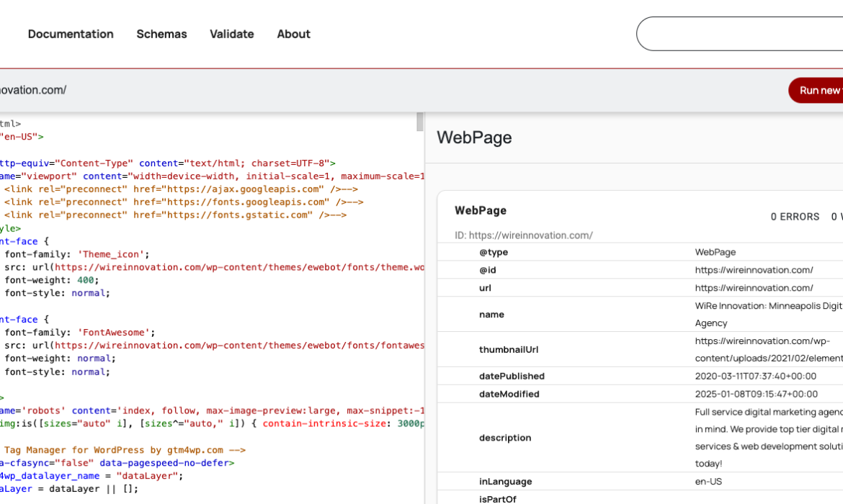Click the inLanguage property label
This screenshot has height=504, width=843.
click(x=505, y=481)
